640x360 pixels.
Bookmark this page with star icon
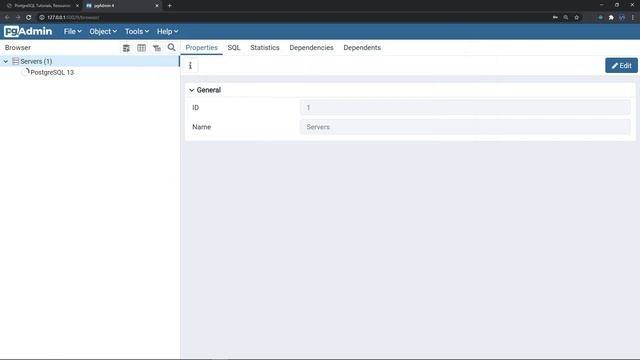[576, 18]
